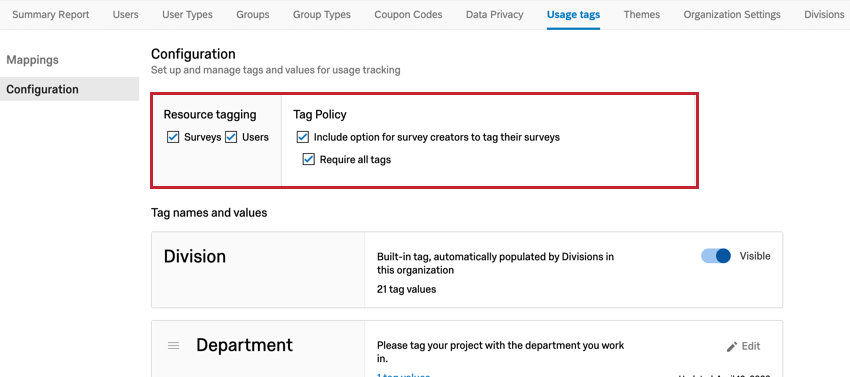The height and width of the screenshot is (377, 850).
Task: Open the Themes tab
Action: [x=641, y=15]
